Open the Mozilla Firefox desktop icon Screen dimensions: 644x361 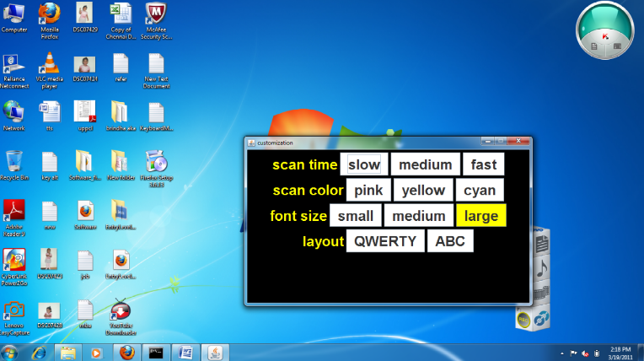50,17
